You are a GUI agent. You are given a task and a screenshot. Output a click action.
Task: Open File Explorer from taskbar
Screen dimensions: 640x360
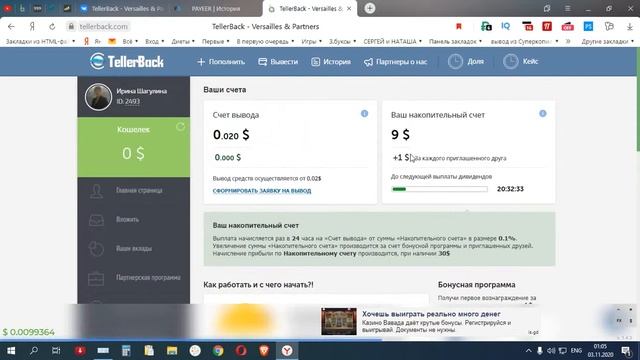click(x=172, y=351)
